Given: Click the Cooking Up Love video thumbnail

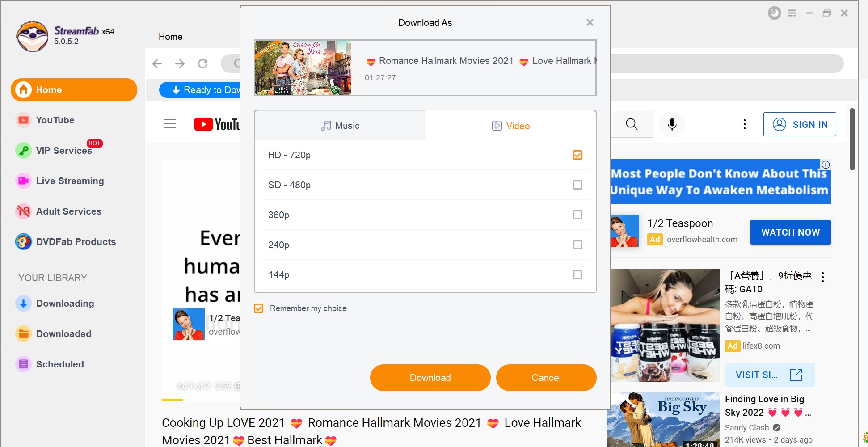Looking at the screenshot, I should coord(303,68).
